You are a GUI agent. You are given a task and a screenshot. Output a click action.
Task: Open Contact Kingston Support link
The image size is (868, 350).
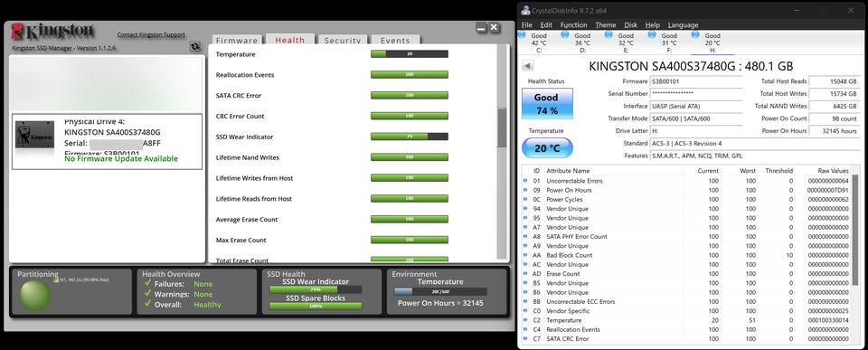[151, 34]
